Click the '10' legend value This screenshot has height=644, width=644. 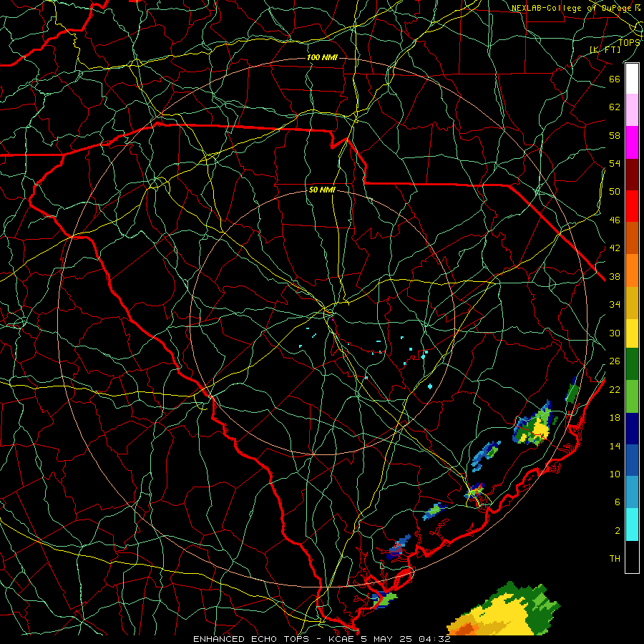(x=615, y=474)
